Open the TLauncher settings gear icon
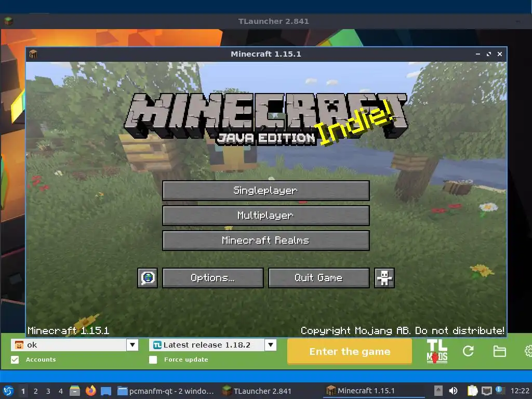Viewport: 532px width, 399px height. point(528,351)
